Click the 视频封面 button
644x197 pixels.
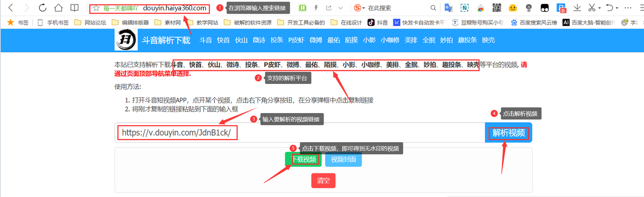(x=344, y=159)
